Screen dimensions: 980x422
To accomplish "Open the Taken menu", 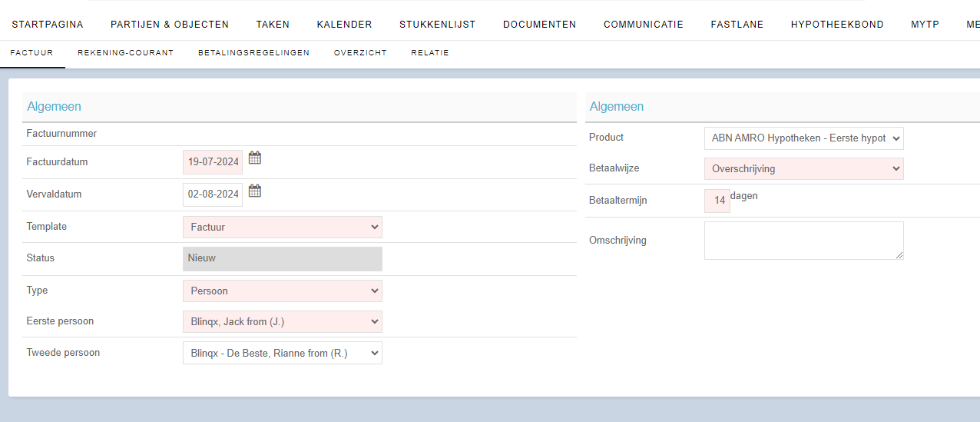I will (273, 25).
